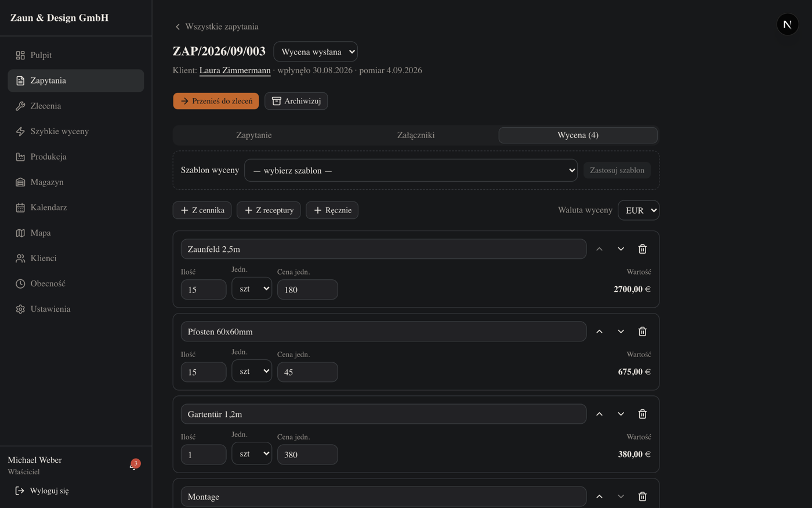Click the Archiwizuj button
Screen dimensions: 812x508
(x=296, y=101)
